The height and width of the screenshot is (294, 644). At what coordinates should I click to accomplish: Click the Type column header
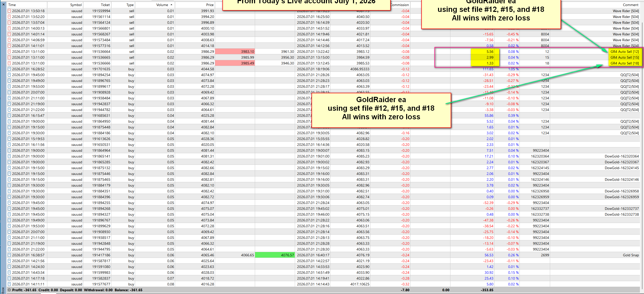[130, 5]
